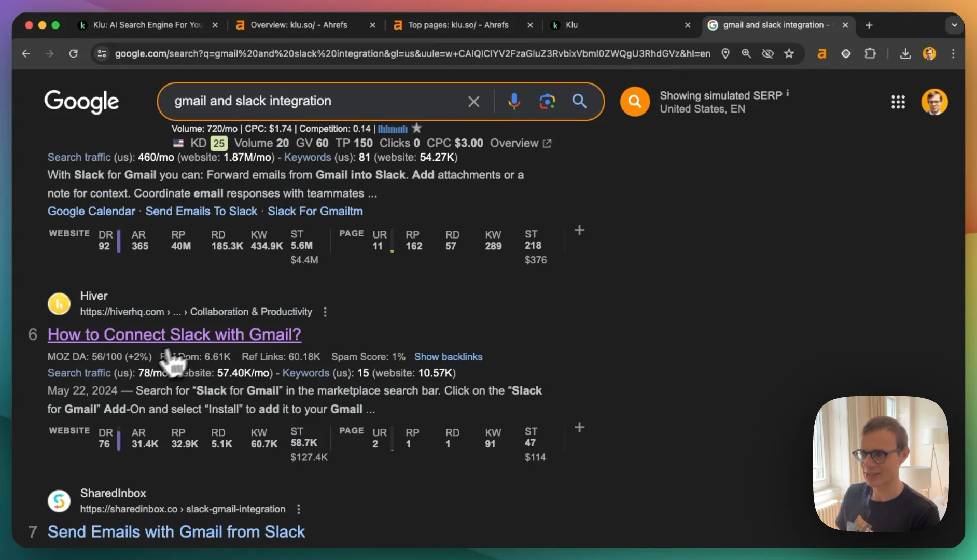Click the Show backlinks link
Viewport: 977px width, 560px height.
[448, 357]
